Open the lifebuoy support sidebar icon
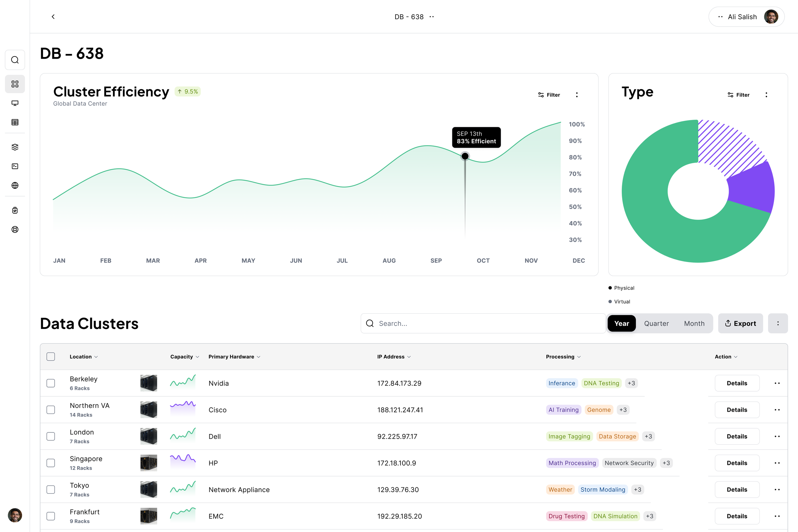 pyautogui.click(x=15, y=229)
